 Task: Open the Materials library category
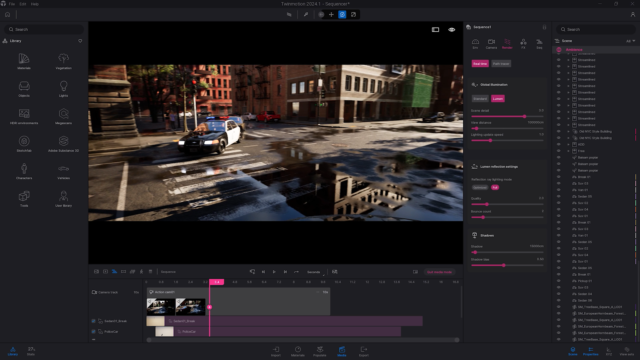click(x=24, y=61)
